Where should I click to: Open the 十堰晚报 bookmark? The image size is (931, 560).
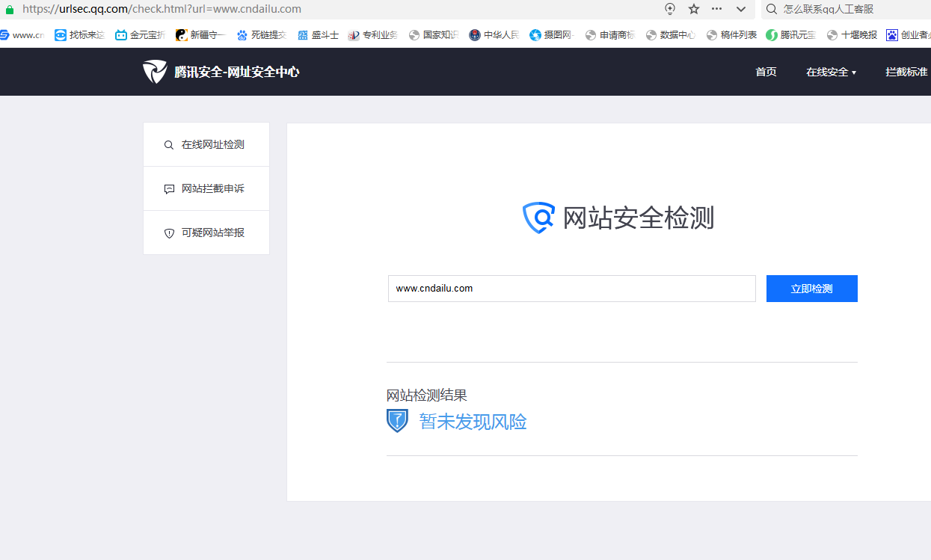tap(852, 34)
